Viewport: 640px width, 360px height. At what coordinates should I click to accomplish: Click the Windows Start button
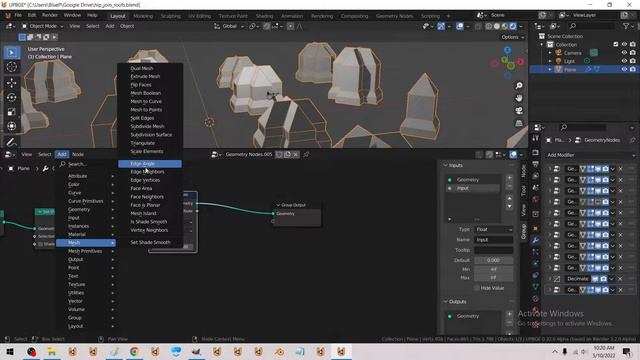10,351
